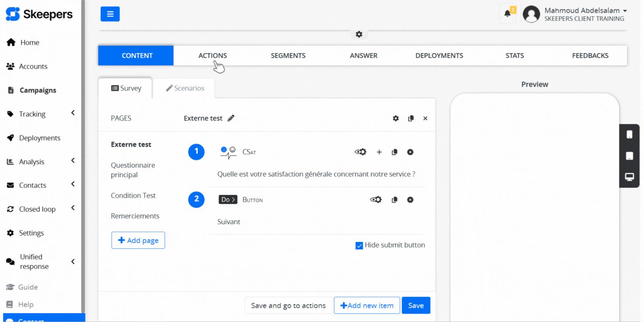
Task: Toggle Button item visibility settings
Action: point(376,200)
